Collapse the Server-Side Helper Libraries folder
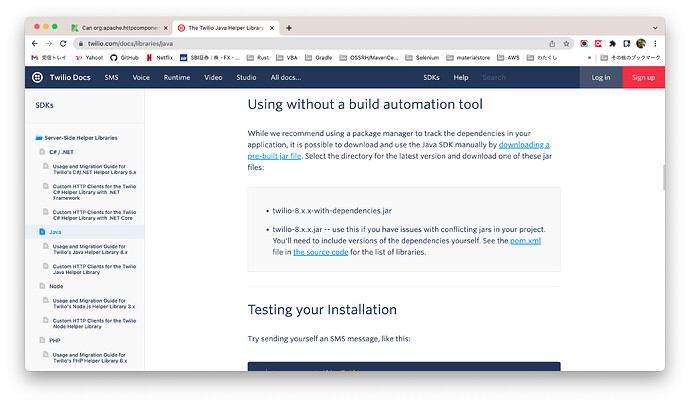Viewport: 690px width, 404px height. [x=39, y=136]
